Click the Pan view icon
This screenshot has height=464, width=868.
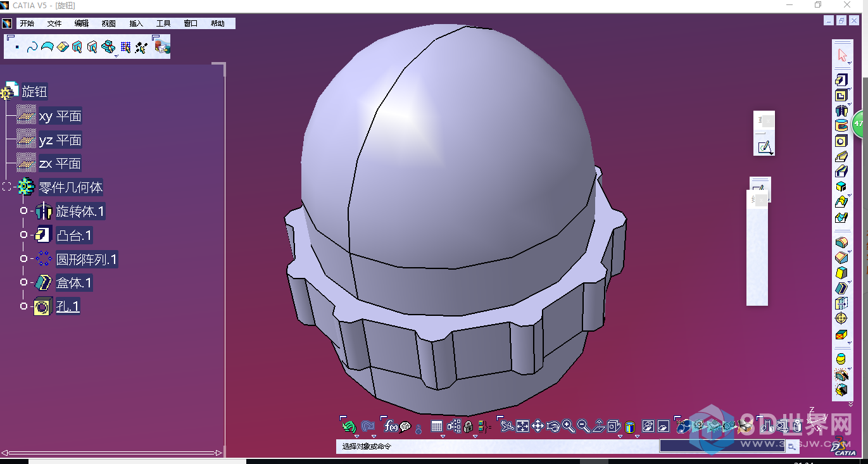(538, 427)
